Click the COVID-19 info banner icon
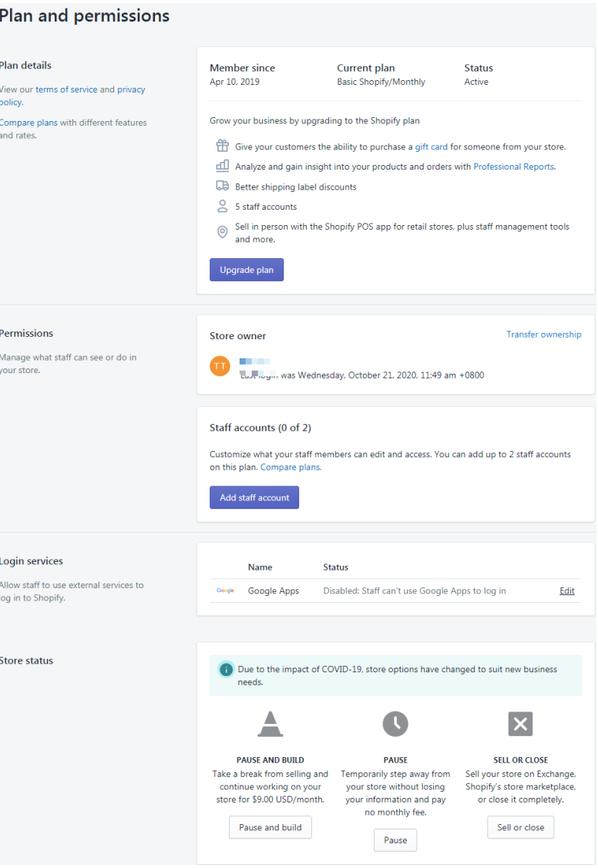This screenshot has height=868, width=598. click(227, 669)
